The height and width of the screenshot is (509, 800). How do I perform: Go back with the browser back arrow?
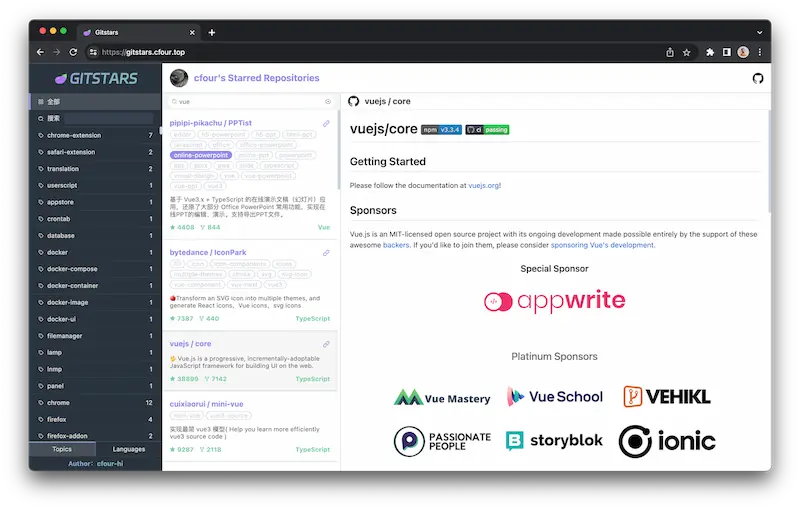(x=40, y=52)
